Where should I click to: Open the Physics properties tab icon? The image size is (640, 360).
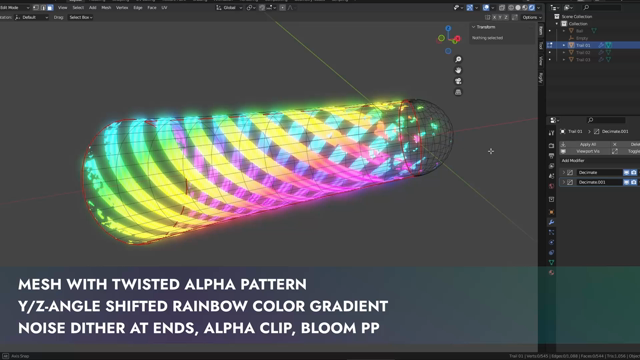[x=551, y=242]
